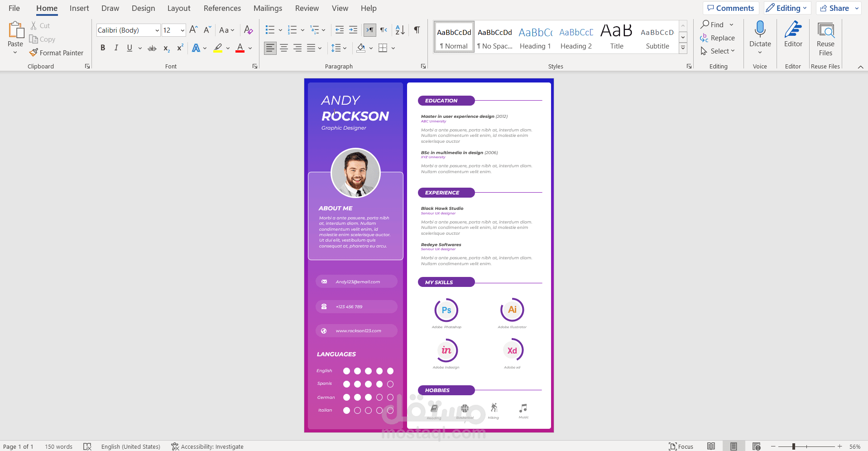This screenshot has width=868, height=451.
Task: Click the Replace button
Action: coord(718,38)
